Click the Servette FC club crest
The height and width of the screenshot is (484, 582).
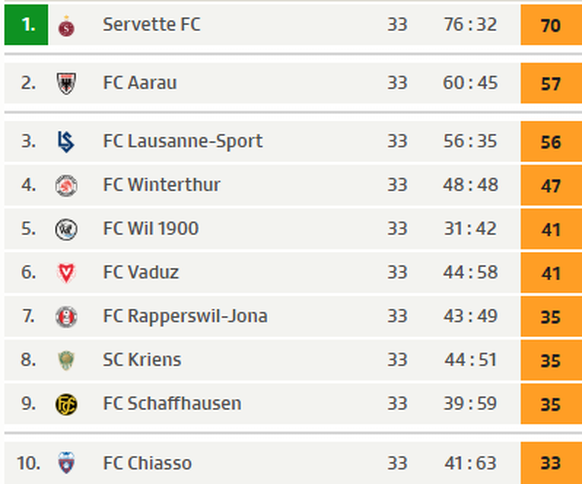[66, 26]
